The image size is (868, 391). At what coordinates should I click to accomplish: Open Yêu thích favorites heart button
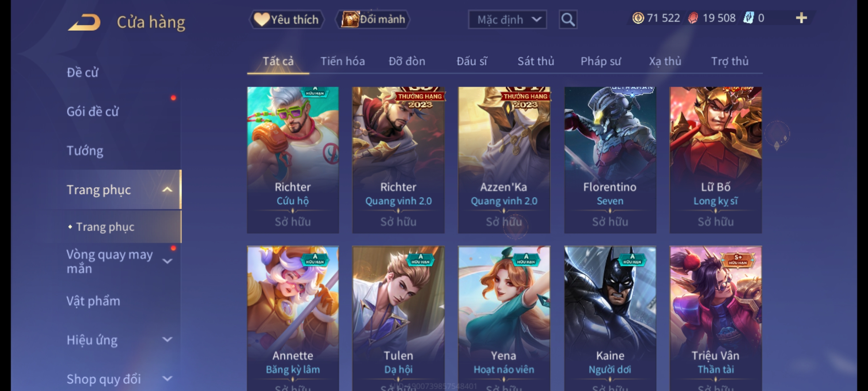(286, 20)
